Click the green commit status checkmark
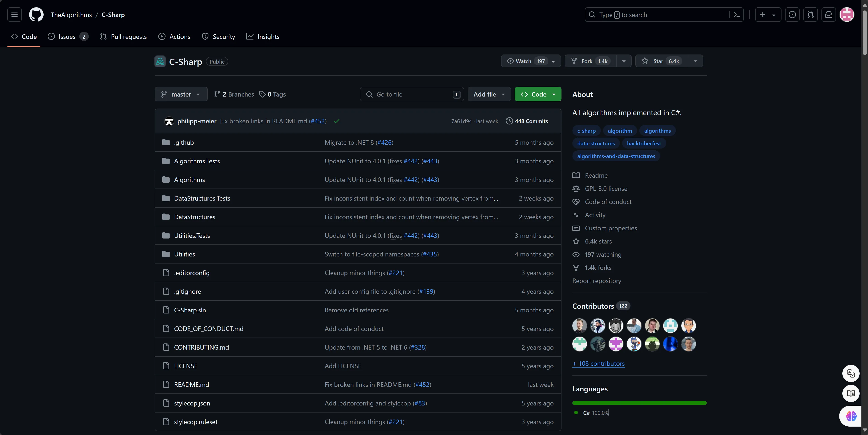 click(x=337, y=121)
